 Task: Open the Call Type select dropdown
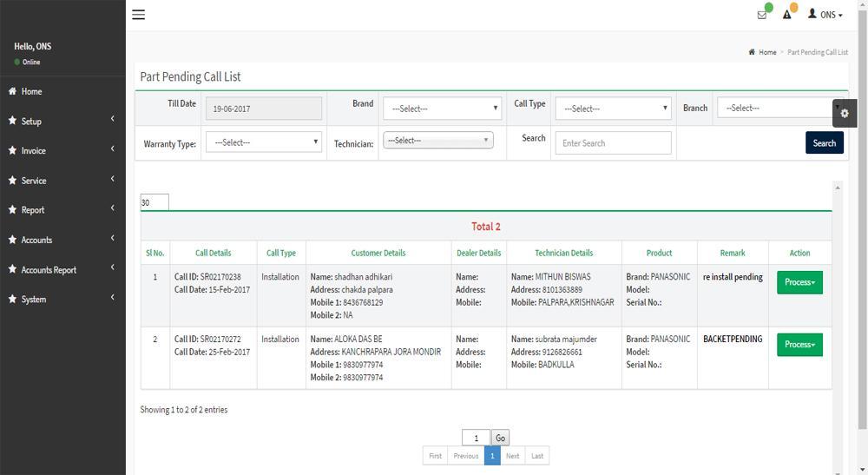(614, 109)
